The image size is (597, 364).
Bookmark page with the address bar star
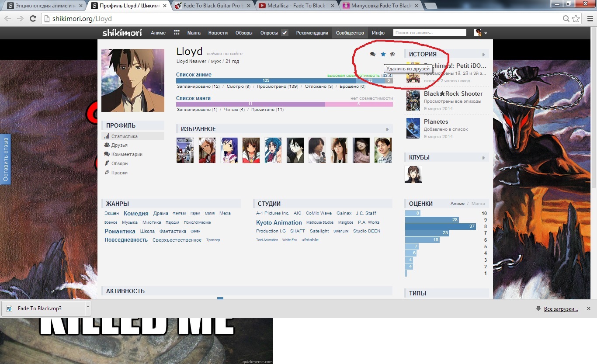576,18
